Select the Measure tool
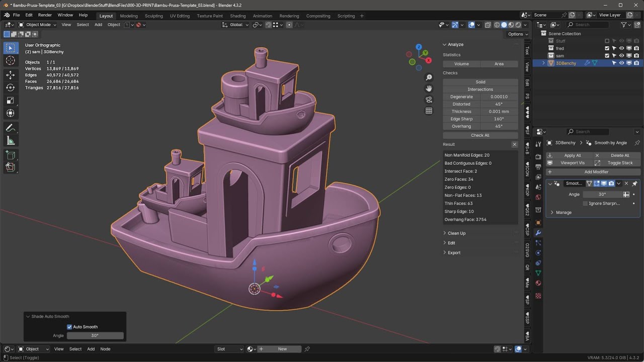Image resolution: width=644 pixels, height=362 pixels. tap(11, 140)
